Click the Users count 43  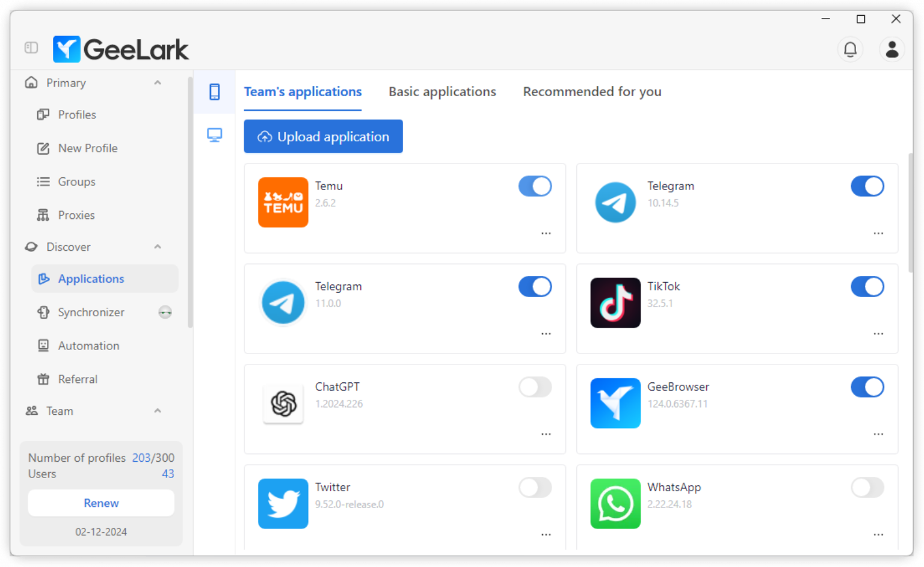point(168,474)
